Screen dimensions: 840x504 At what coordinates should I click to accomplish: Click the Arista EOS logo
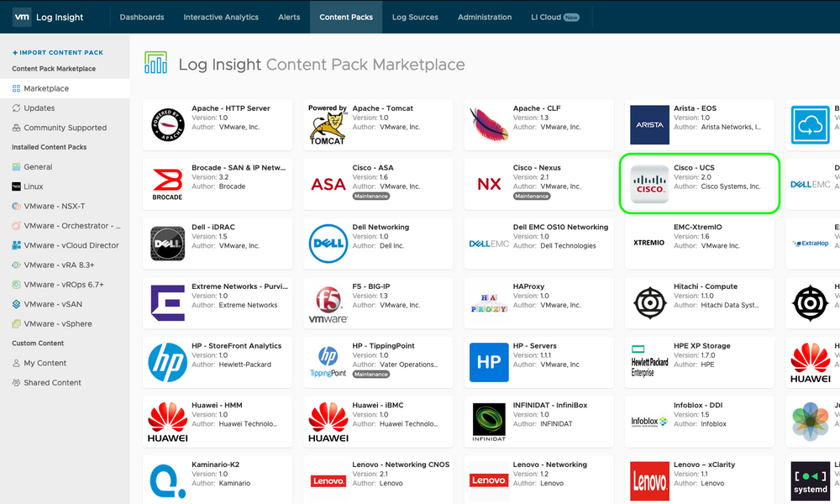(x=649, y=125)
